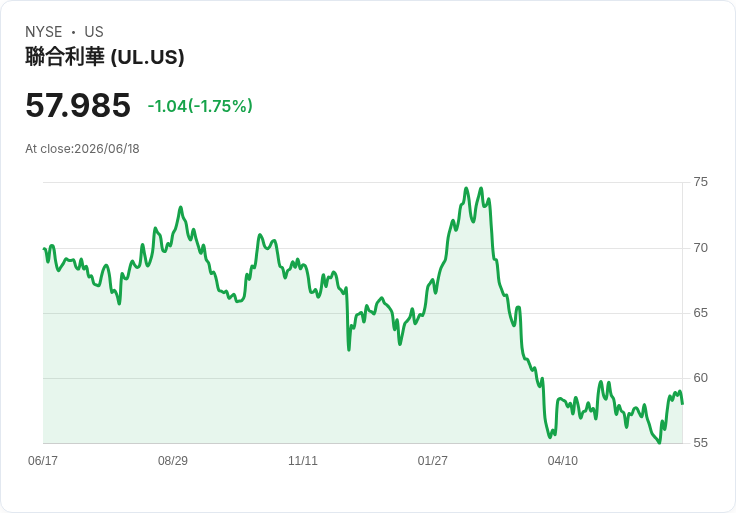Screen dimensions: 736x513
Task: Click the price change -1.04(-1.75%)
Action: pos(200,106)
